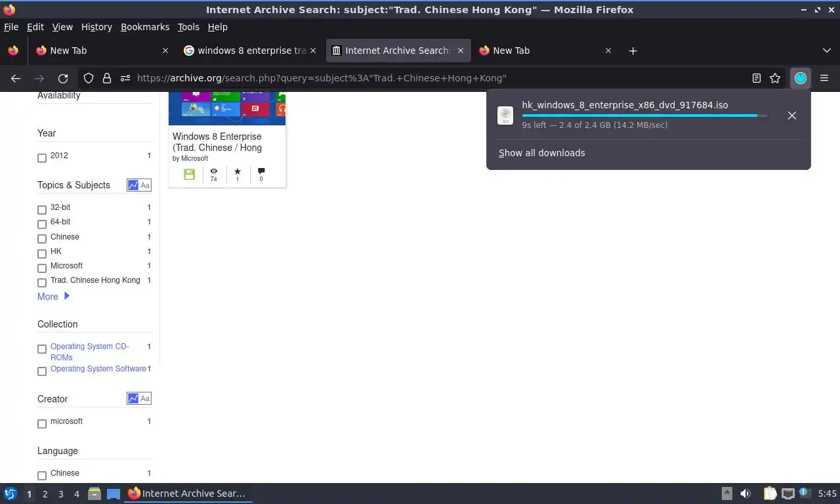Show Topics & Subjects chart view icon
The height and width of the screenshot is (504, 840).
click(133, 185)
